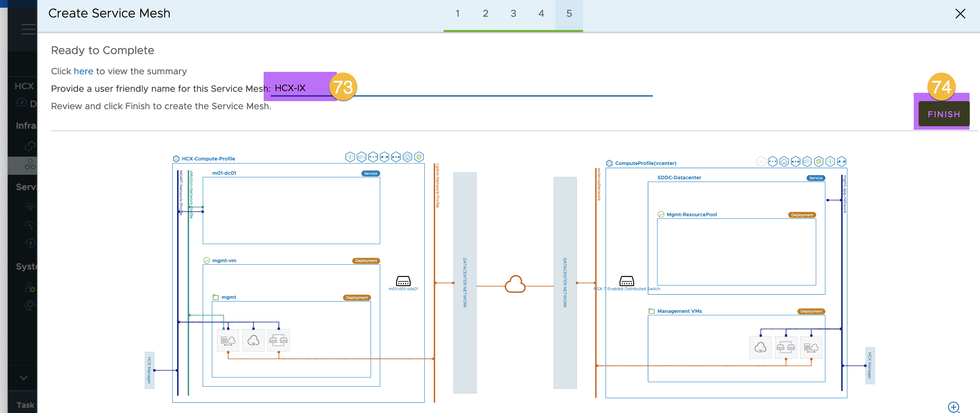Viewport: 980px width, 413px height.
Task: Open the hamburger menu in sidebar
Action: (x=29, y=29)
